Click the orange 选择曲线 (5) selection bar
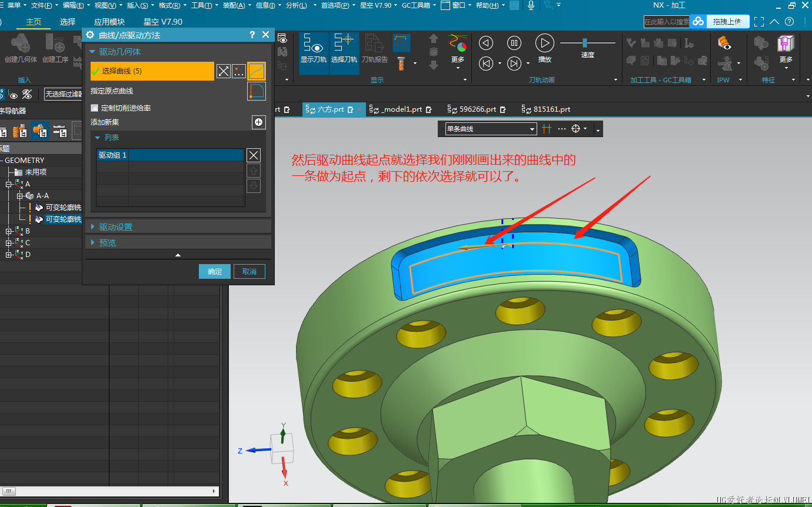 (x=152, y=71)
